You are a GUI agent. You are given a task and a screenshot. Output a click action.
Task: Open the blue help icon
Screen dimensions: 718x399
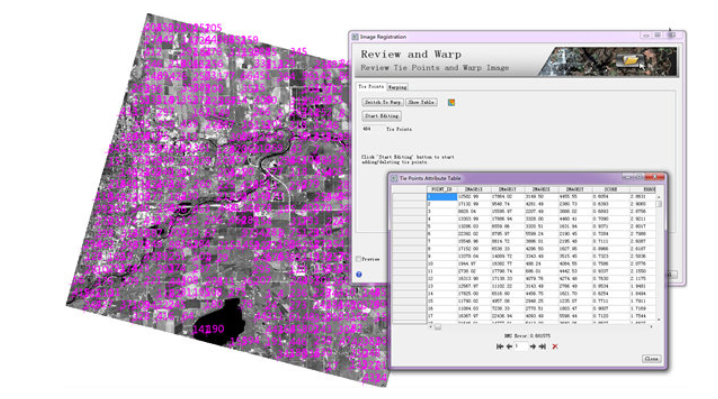(x=359, y=274)
